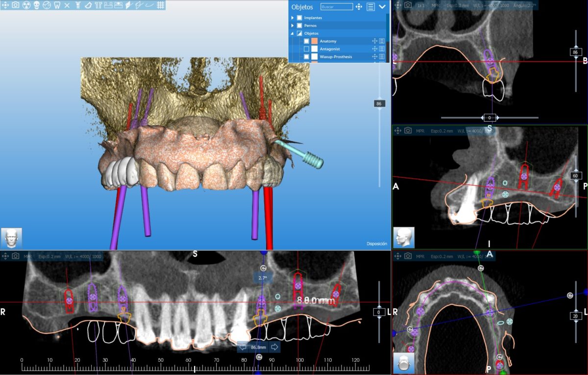Click the face icon in top toolbar
The image size is (588, 375).
[x=47, y=5]
